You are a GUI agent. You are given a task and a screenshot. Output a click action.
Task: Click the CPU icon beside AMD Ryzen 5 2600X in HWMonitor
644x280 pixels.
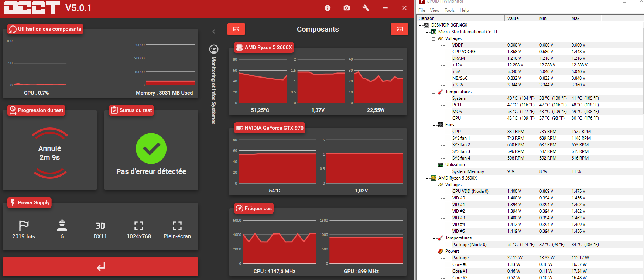coord(434,178)
